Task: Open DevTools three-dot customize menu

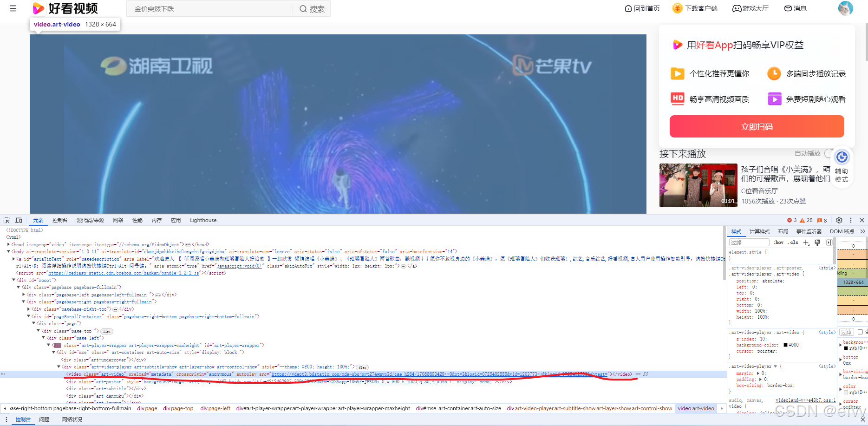Action: [x=851, y=220]
